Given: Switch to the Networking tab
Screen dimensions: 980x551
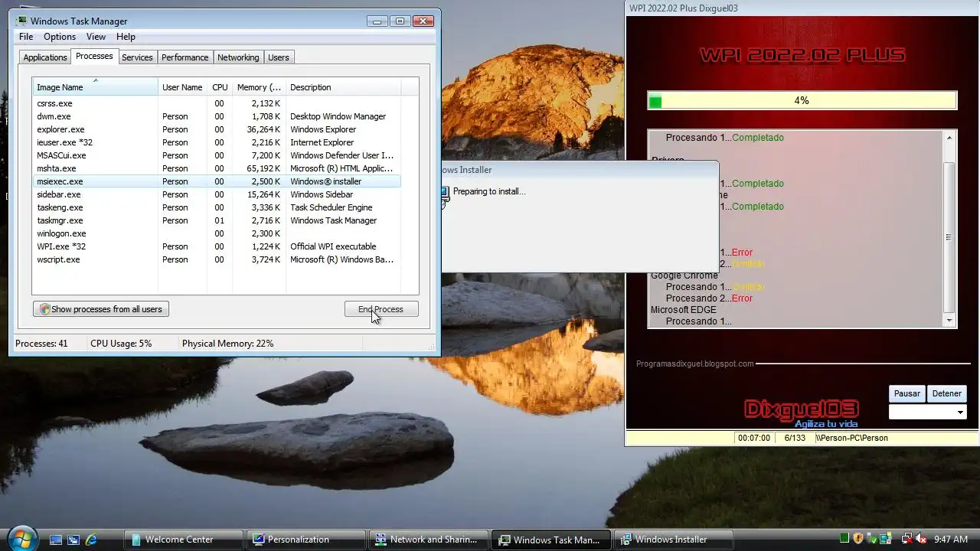Looking at the screenshot, I should pyautogui.click(x=238, y=57).
